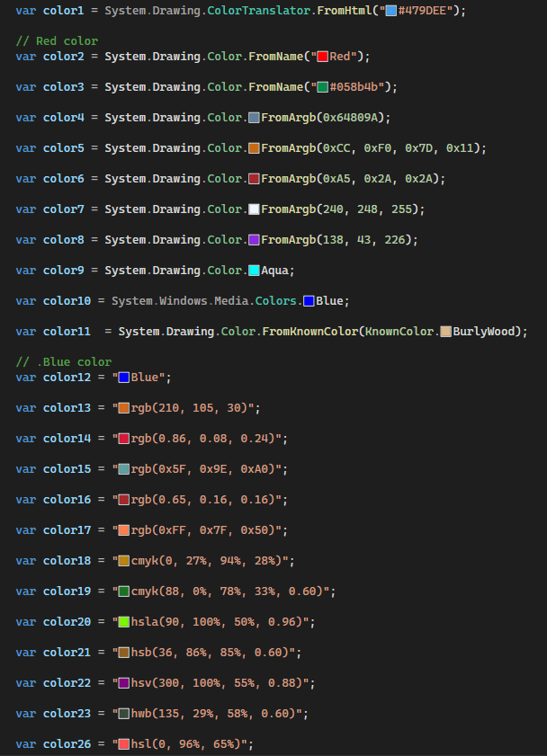Click the FromKnownColor method name
The width and height of the screenshot is (547, 756).
click(x=310, y=332)
